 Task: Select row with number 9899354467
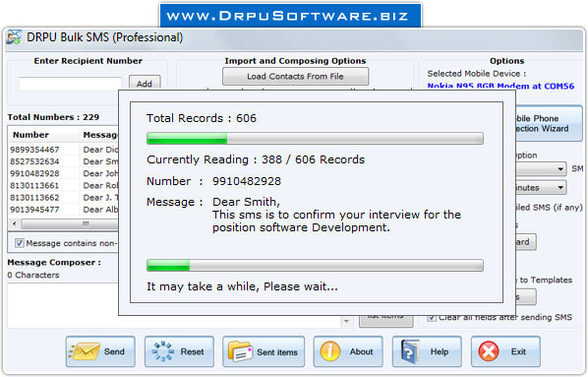click(x=63, y=150)
